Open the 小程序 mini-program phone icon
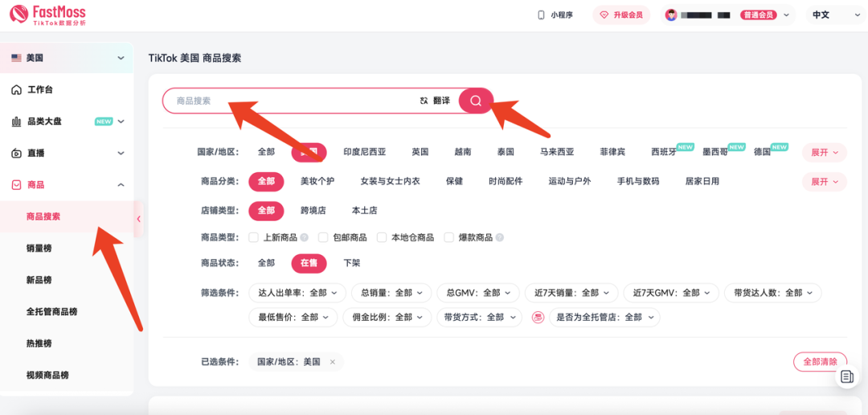The image size is (868, 415). (541, 15)
